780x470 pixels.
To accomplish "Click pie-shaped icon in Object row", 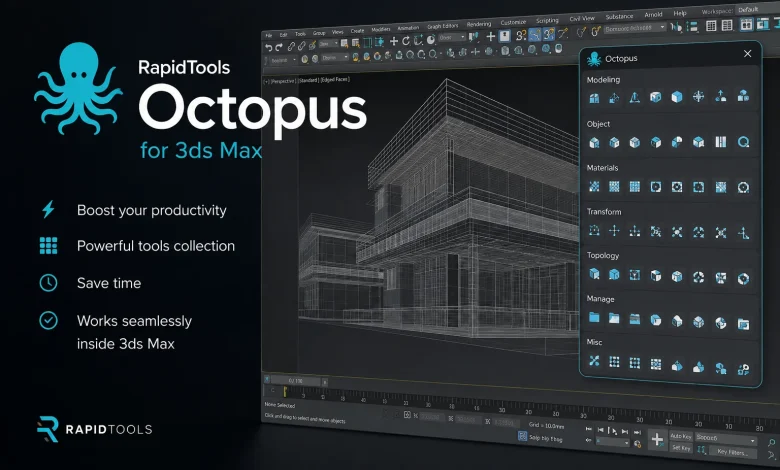I will (x=677, y=142).
